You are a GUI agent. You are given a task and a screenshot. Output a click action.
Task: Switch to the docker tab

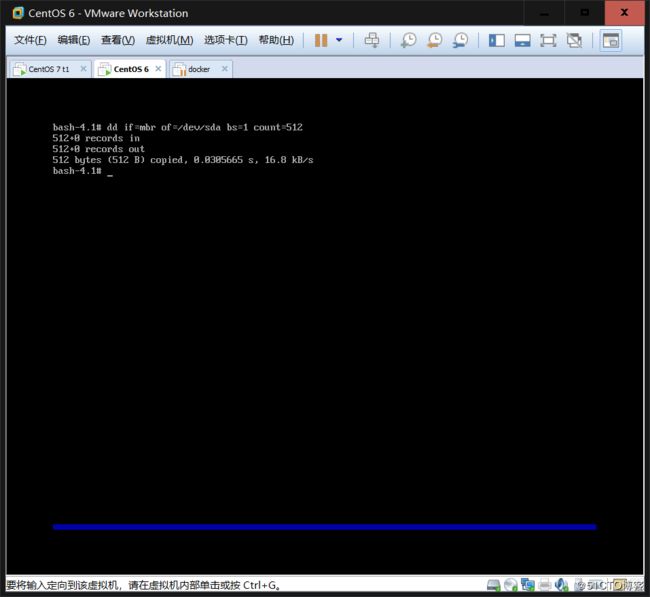tap(198, 69)
